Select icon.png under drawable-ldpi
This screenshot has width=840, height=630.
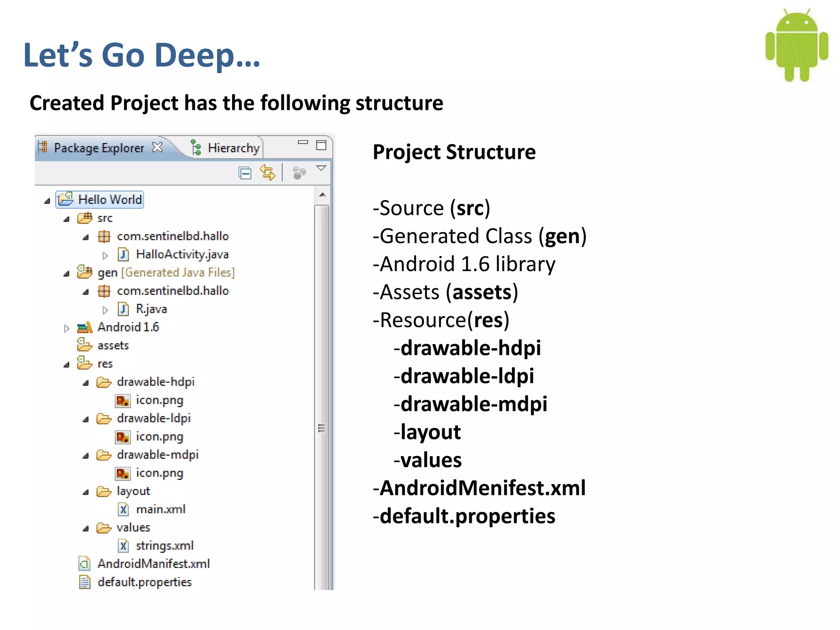pyautogui.click(x=160, y=437)
